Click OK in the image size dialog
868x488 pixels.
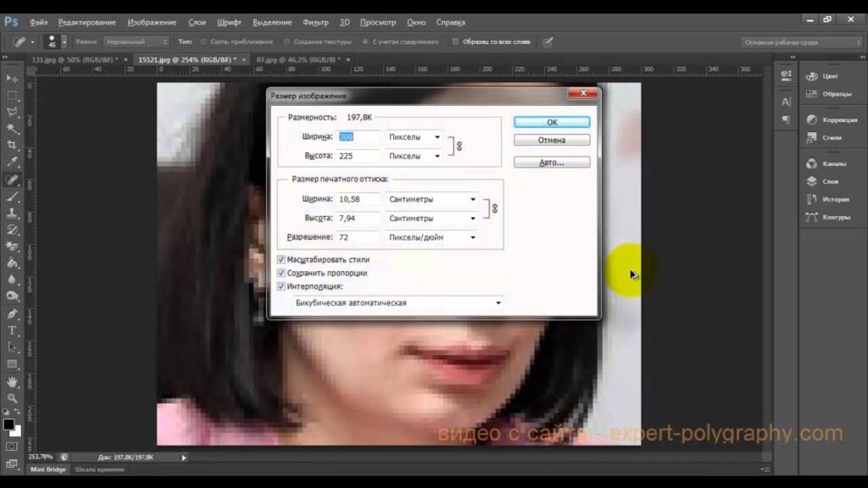(551, 122)
